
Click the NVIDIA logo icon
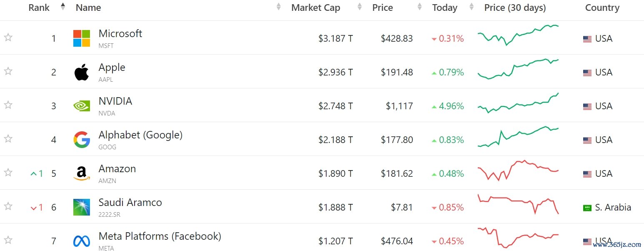point(82,106)
